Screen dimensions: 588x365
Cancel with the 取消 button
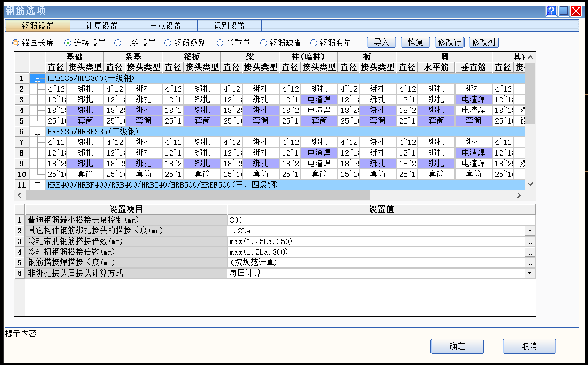point(529,346)
